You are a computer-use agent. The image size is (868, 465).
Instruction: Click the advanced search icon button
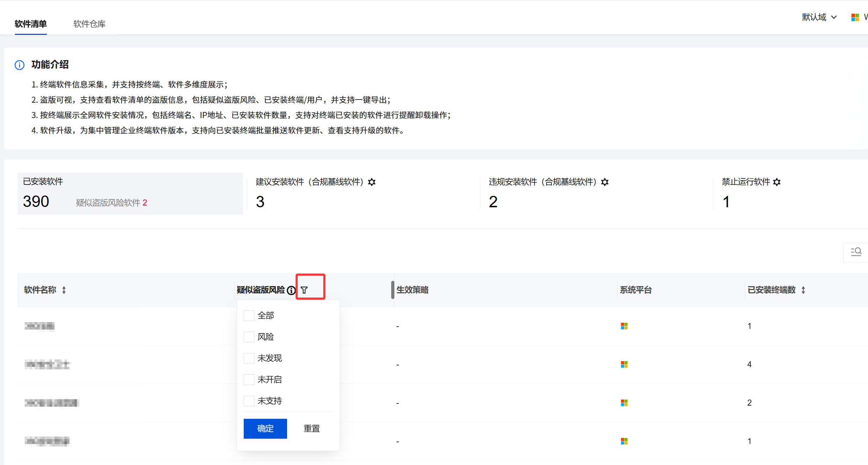pos(856,252)
